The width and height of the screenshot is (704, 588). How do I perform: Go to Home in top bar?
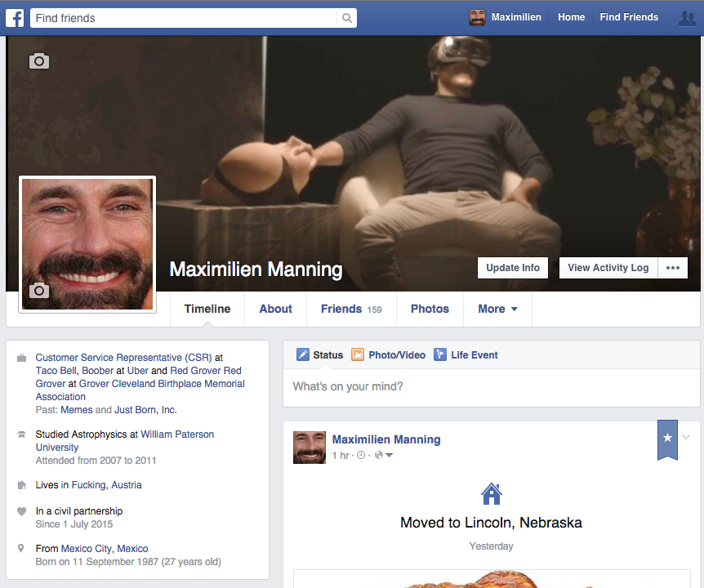click(x=571, y=17)
